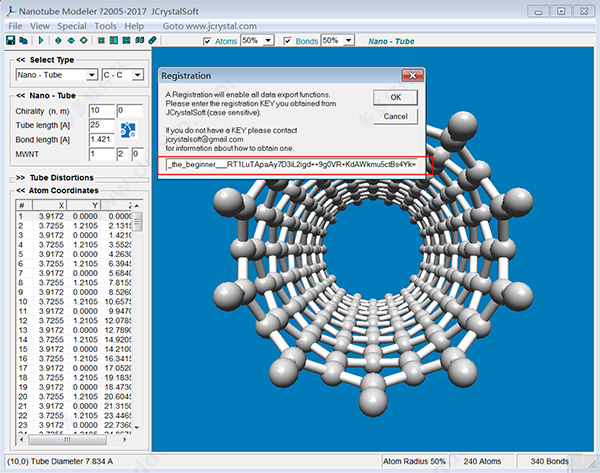This screenshot has height=473, width=600.
Task: Toggle the Bonds checkbox
Action: point(288,41)
